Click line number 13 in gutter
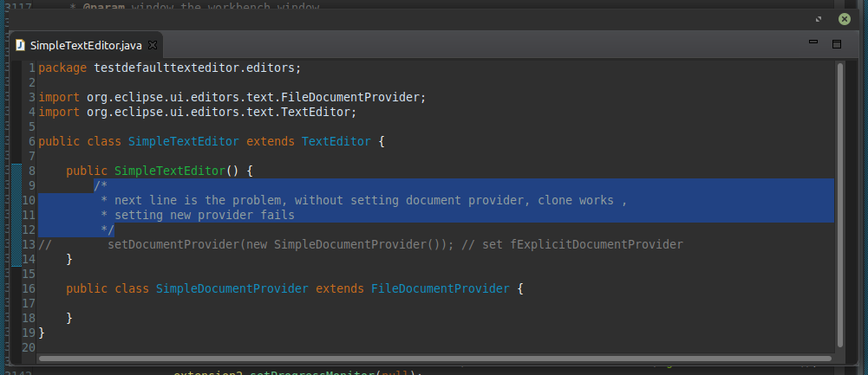The image size is (868, 375). coord(29,244)
